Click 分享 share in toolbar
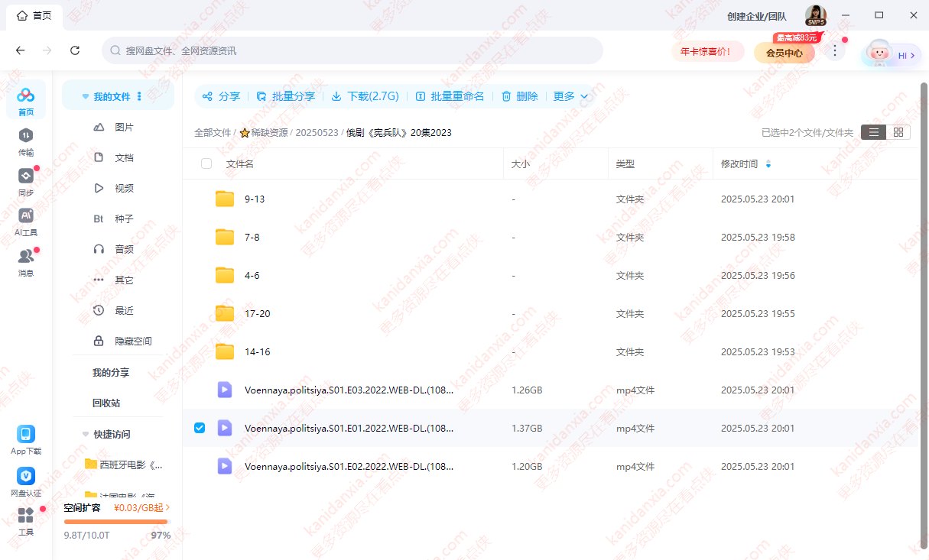Screen dimensions: 929x560 coord(221,96)
